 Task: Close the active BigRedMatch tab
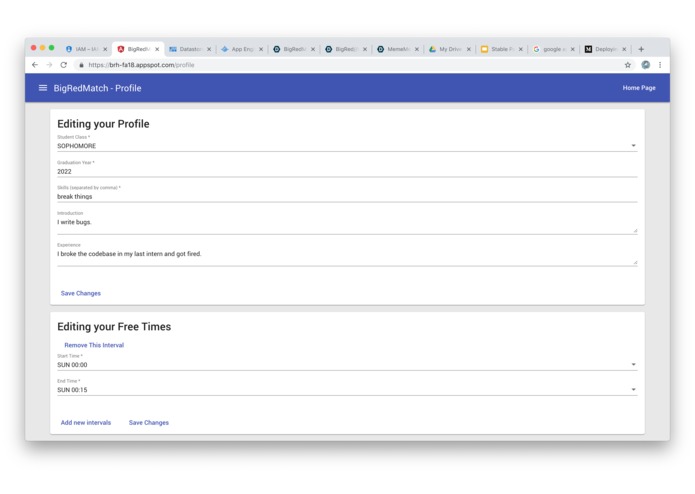click(x=157, y=49)
